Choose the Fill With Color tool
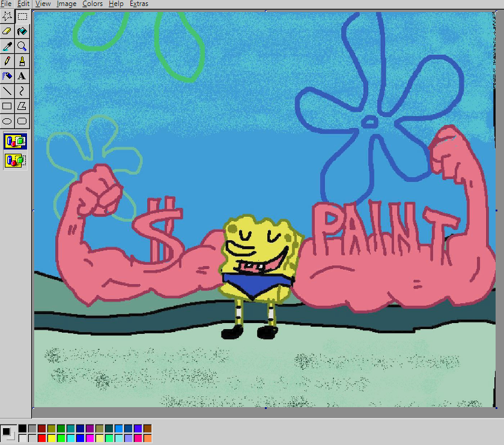Viewport: 504px width, 445px height. pyautogui.click(x=22, y=31)
